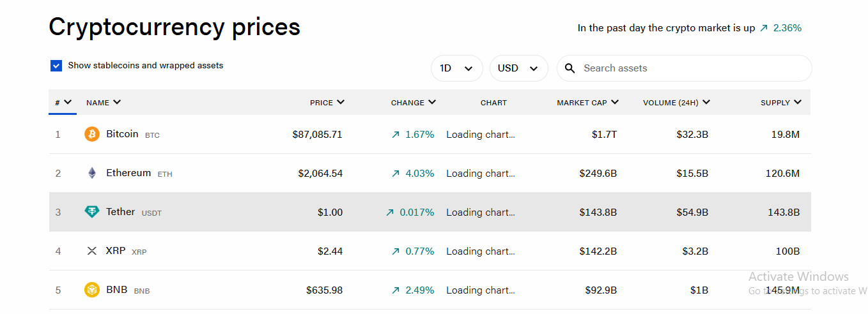Uncheck Show stablecoins and wrapped assets
The height and width of the screenshot is (314, 868).
pos(56,66)
